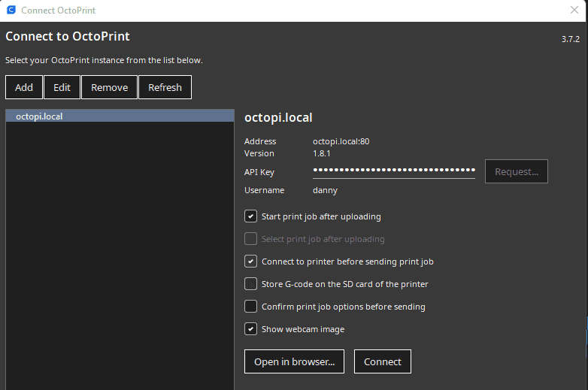Click the octopi.local details heading
This screenshot has height=390, width=588.
278,118
